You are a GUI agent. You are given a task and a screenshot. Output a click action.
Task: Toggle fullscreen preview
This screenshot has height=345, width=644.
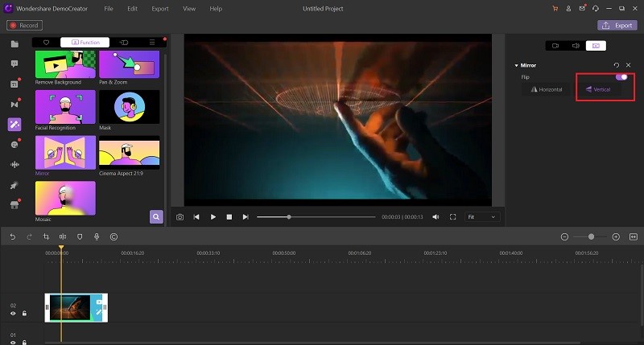[x=452, y=217]
